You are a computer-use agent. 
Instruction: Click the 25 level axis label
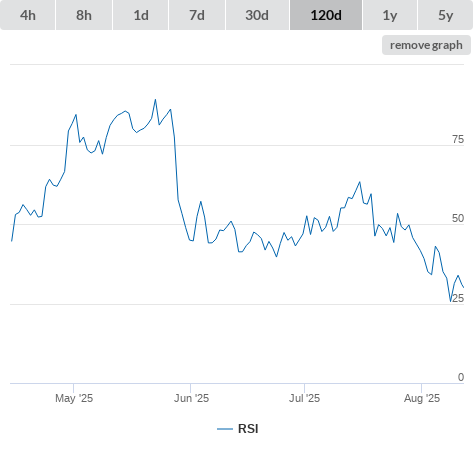point(458,298)
